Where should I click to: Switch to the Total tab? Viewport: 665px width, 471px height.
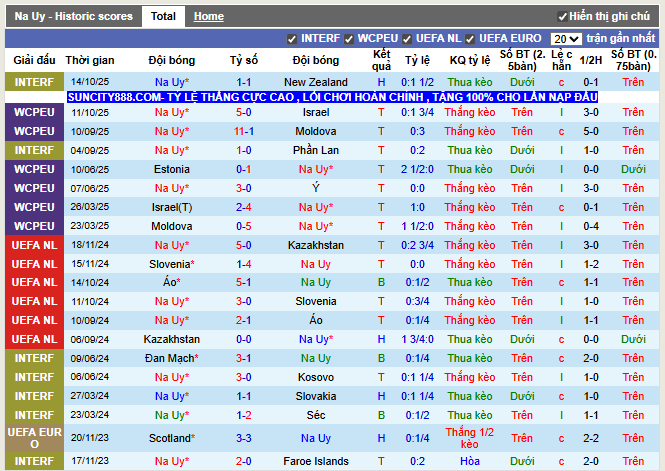[163, 16]
